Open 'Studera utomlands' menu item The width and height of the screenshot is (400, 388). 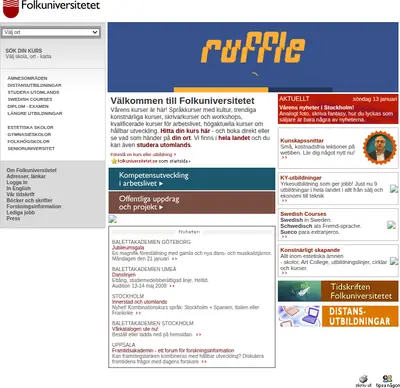(33, 92)
